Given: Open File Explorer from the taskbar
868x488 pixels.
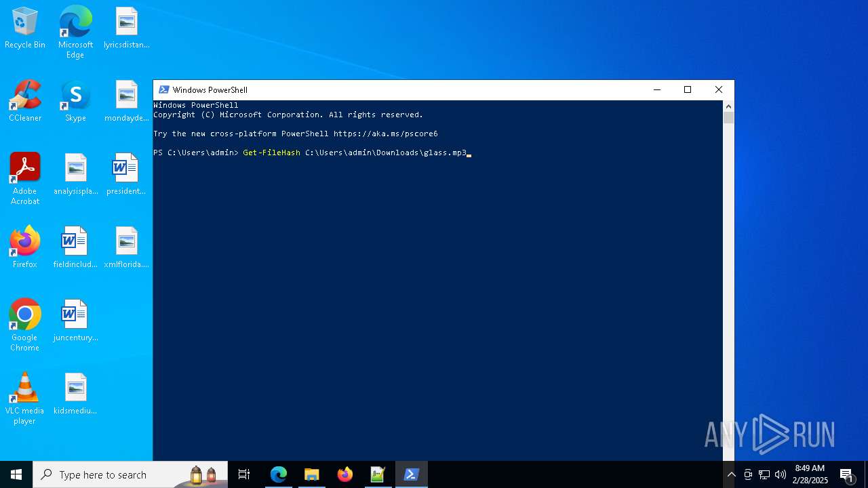Looking at the screenshot, I should (312, 474).
